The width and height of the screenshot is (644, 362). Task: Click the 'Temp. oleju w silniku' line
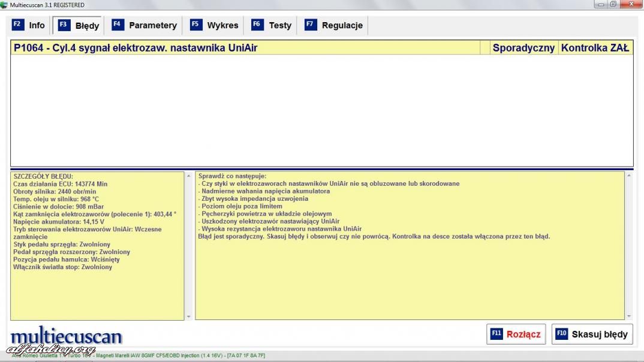tap(56, 199)
